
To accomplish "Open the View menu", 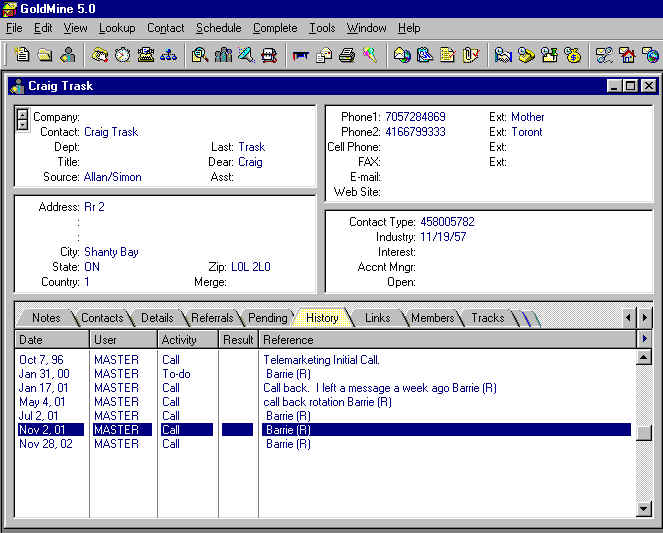I will pyautogui.click(x=75, y=28).
